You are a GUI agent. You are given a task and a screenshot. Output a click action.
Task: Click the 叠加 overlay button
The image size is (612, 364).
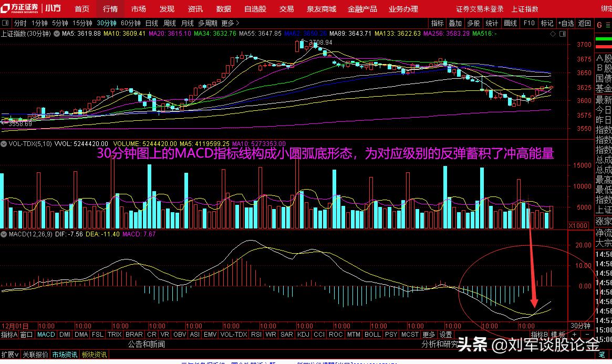[x=455, y=23]
